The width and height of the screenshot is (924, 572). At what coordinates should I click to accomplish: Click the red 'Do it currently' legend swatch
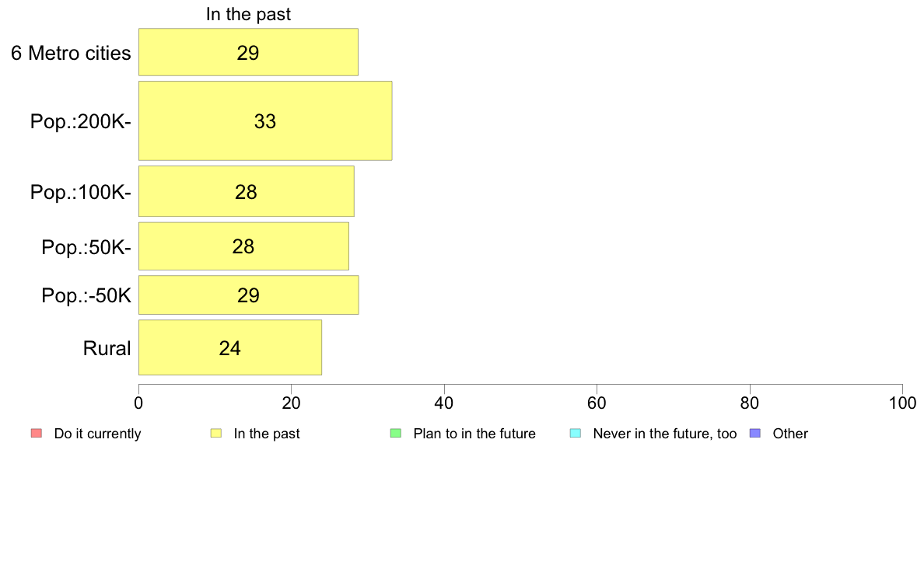(37, 433)
